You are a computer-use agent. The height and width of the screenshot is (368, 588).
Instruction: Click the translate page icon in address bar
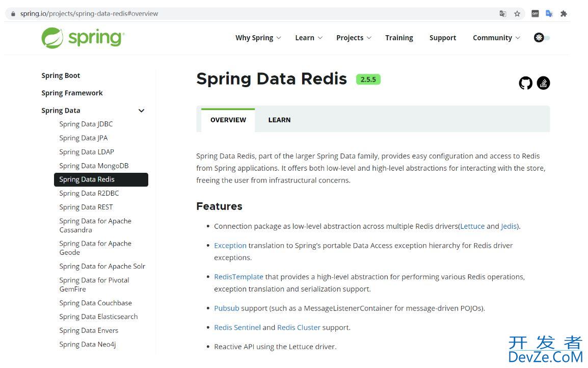(x=503, y=14)
